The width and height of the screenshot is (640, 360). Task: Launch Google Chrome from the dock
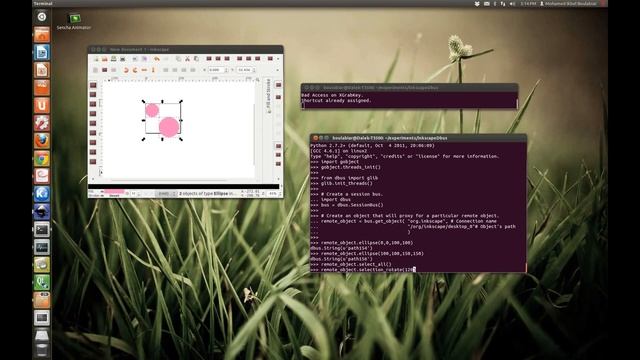tap(42, 158)
